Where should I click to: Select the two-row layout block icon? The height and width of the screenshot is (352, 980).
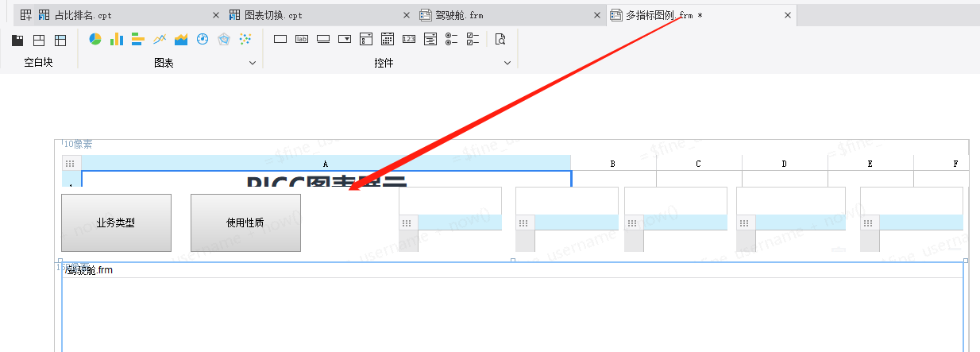(x=39, y=40)
